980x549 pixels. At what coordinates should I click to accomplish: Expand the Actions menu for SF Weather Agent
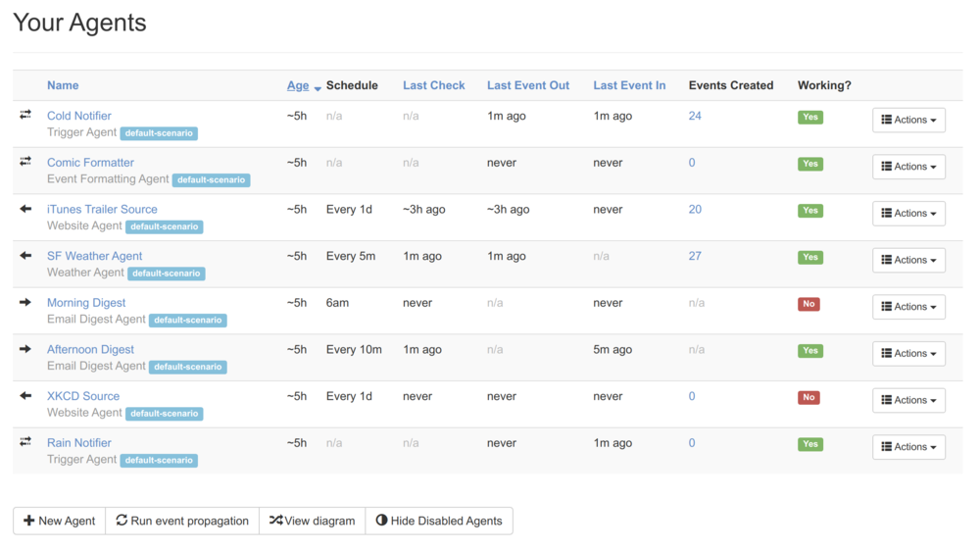point(908,260)
